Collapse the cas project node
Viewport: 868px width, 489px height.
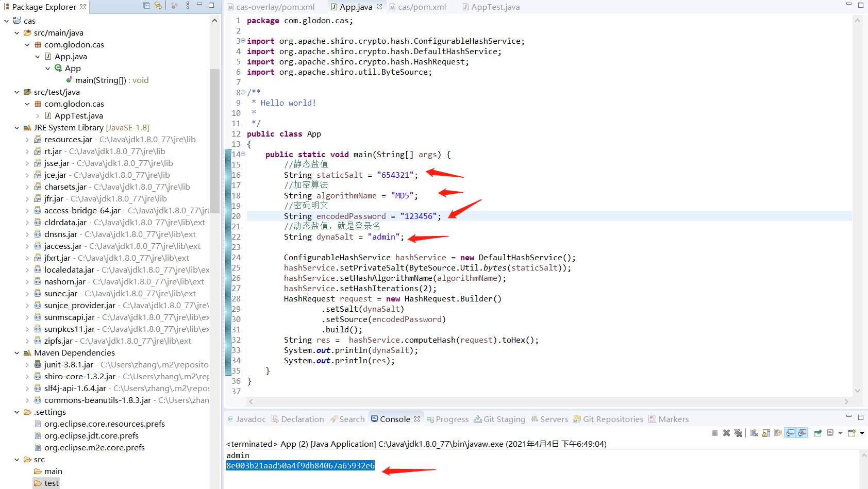coord(6,21)
